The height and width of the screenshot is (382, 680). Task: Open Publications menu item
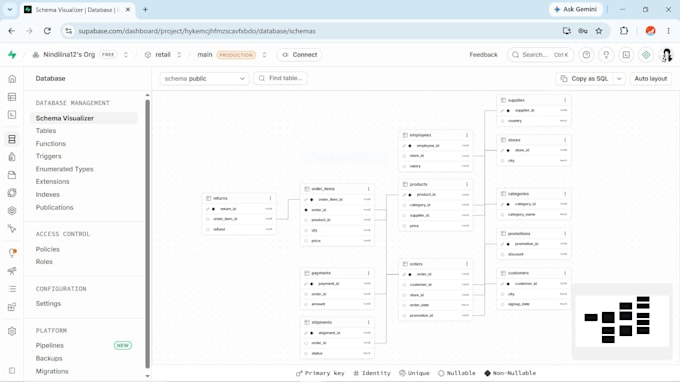tap(55, 207)
